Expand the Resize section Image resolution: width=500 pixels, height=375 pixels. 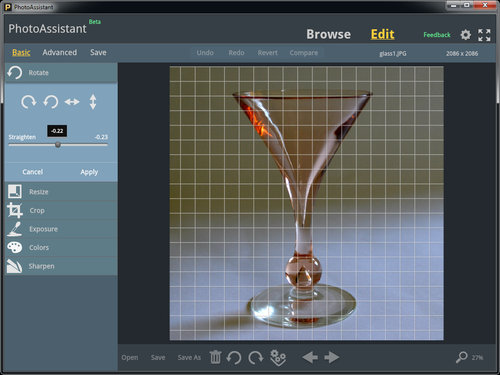tap(61, 192)
